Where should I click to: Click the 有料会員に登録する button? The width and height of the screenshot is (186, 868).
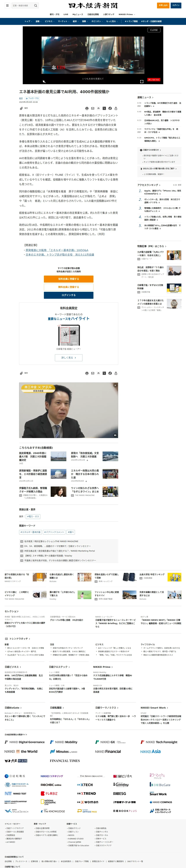coord(69,279)
